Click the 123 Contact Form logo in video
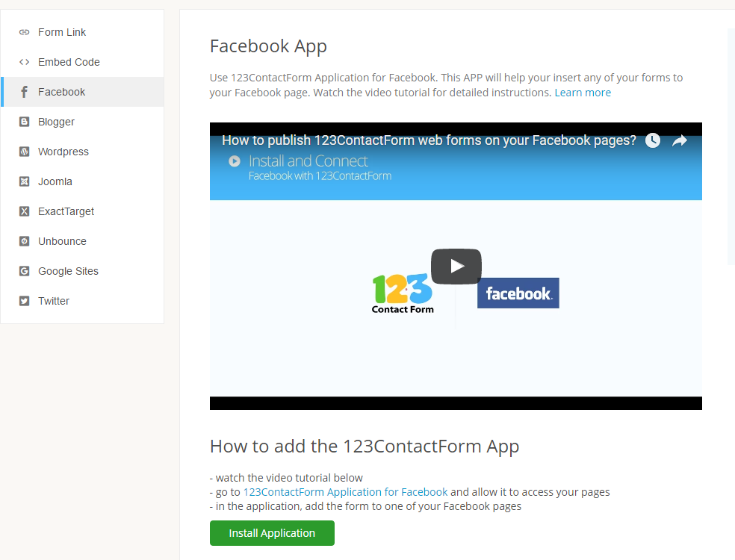The image size is (735, 560). pos(403,294)
